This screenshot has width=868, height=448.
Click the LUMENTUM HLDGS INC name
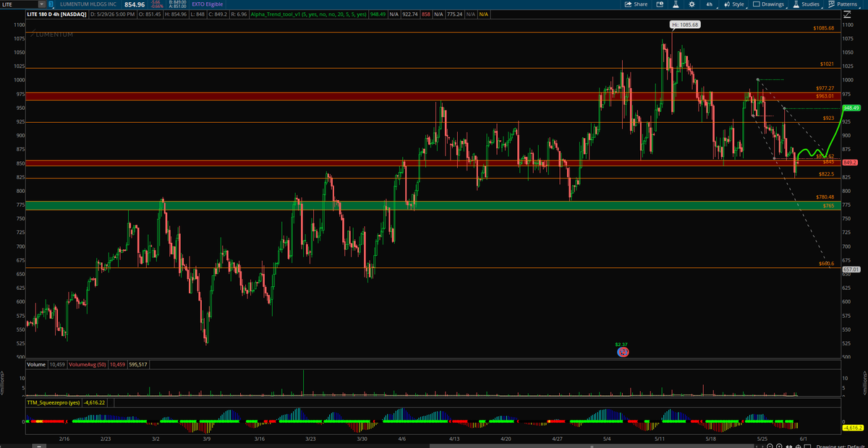[89, 4]
